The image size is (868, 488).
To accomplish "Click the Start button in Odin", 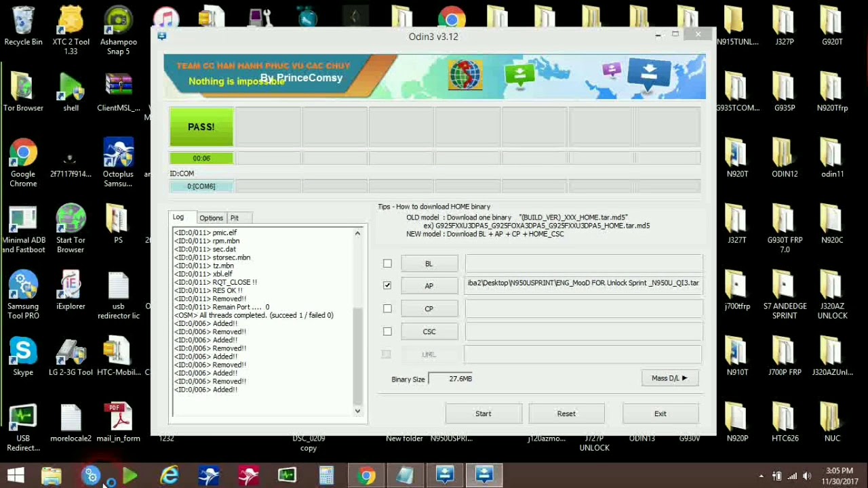I will 484,413.
